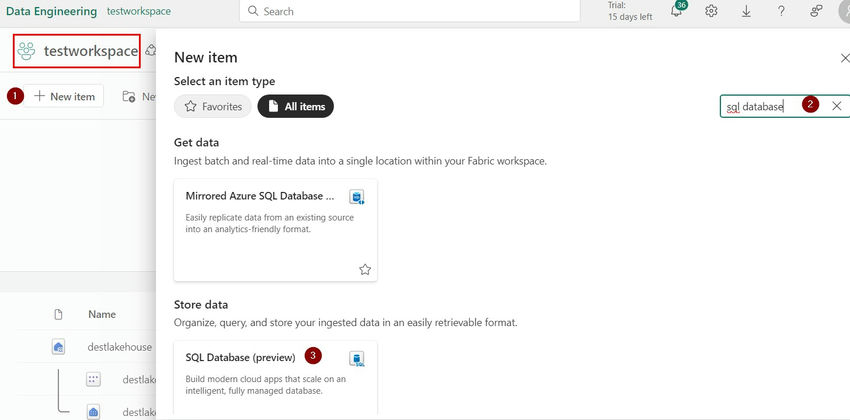The image size is (850, 420).
Task: Click the download arrow icon
Action: (746, 11)
